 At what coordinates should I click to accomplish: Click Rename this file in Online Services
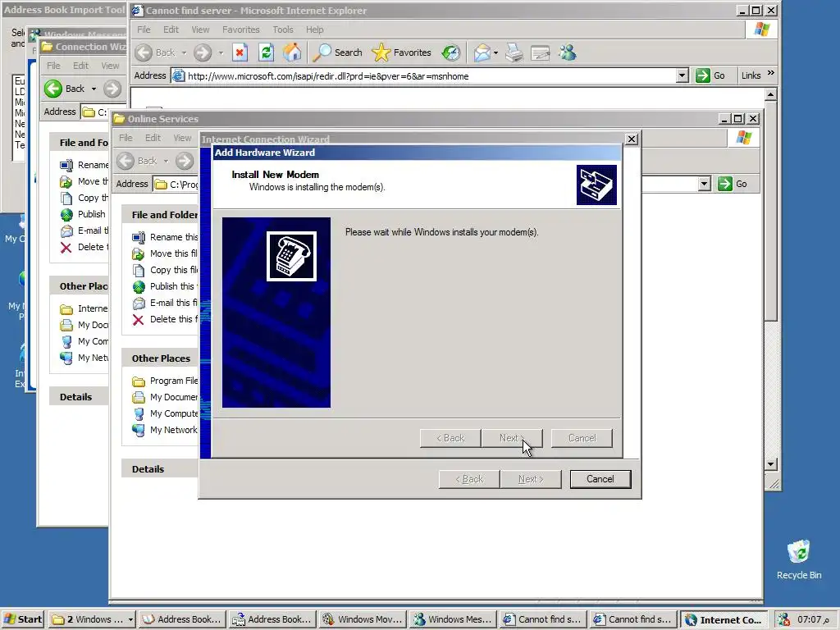[x=164, y=237]
